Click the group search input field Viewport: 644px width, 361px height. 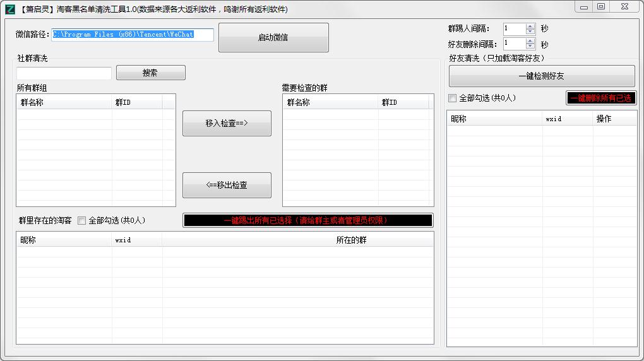point(64,73)
